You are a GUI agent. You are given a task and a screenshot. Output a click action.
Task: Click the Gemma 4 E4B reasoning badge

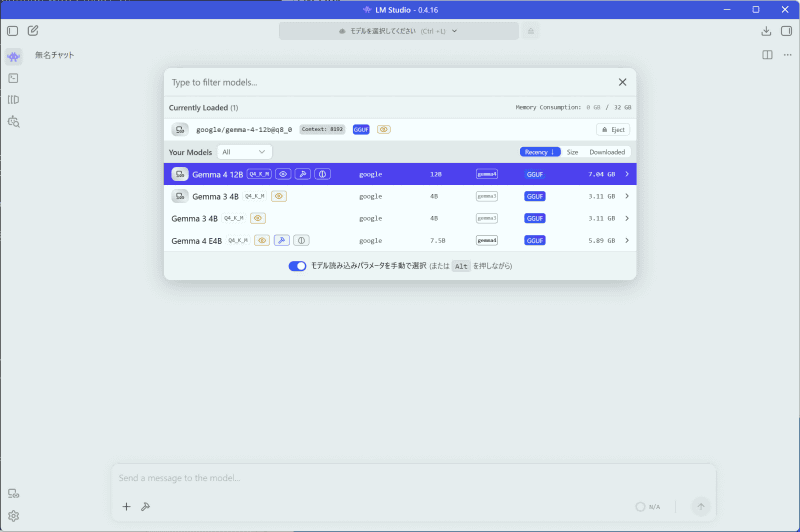[302, 240]
